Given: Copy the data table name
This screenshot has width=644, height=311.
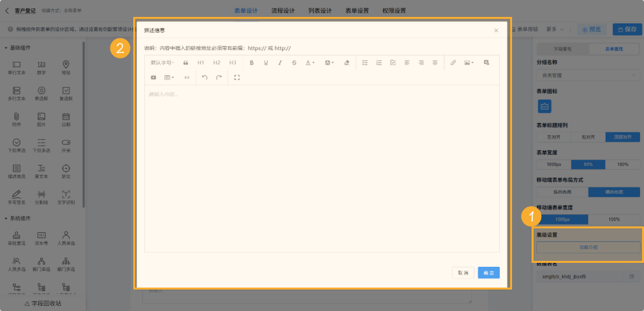Looking at the screenshot, I should click(x=631, y=277).
